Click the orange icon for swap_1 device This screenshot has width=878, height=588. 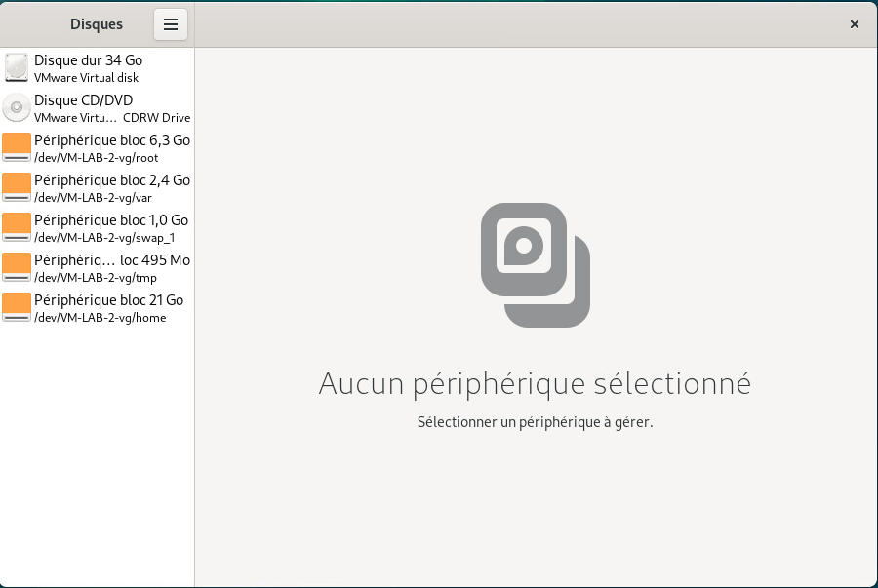click(17, 227)
